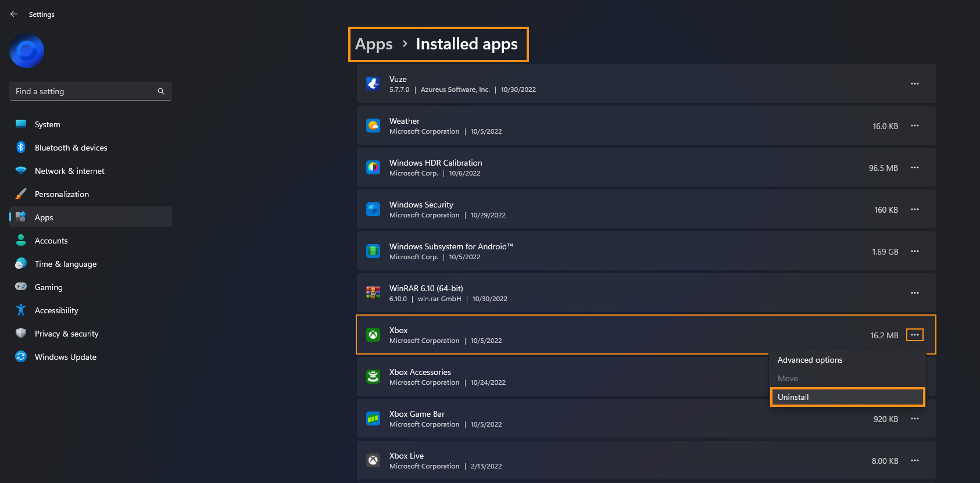Click the Vuze app icon
Image resolution: width=980 pixels, height=483 pixels.
point(373,84)
